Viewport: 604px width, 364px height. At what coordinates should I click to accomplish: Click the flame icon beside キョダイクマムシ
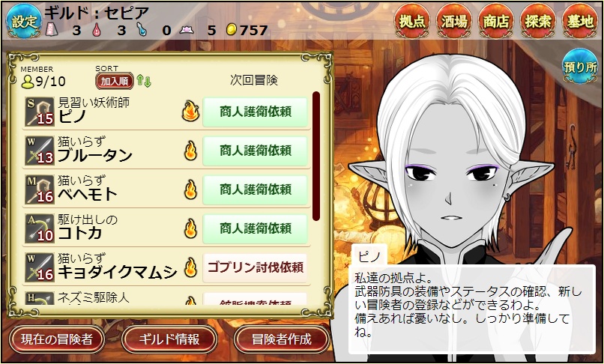[190, 267]
